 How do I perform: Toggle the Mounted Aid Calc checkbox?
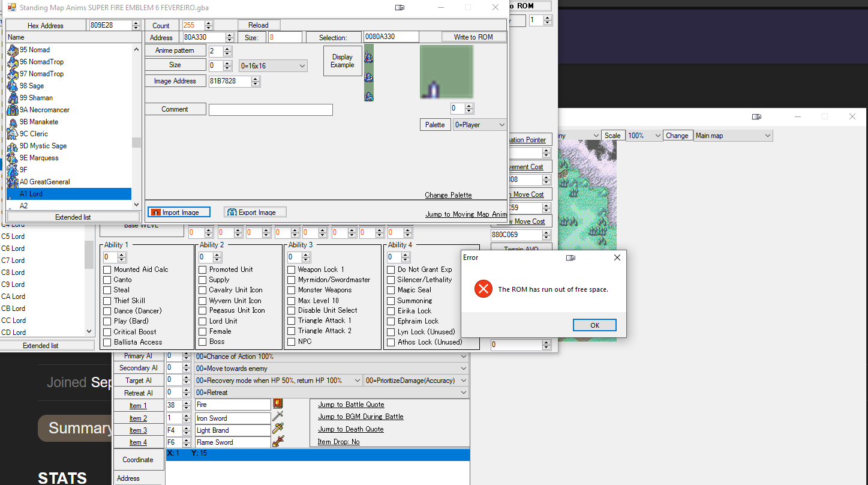[x=107, y=270]
